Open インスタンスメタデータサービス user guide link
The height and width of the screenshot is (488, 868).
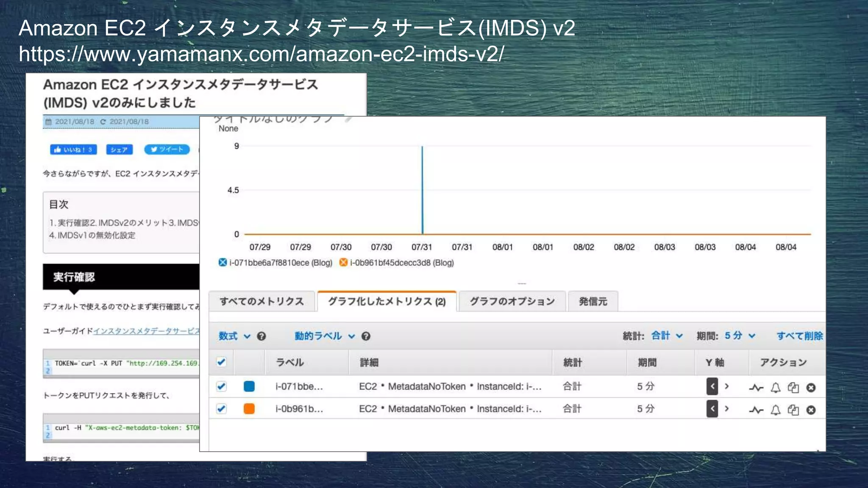pyautogui.click(x=146, y=331)
